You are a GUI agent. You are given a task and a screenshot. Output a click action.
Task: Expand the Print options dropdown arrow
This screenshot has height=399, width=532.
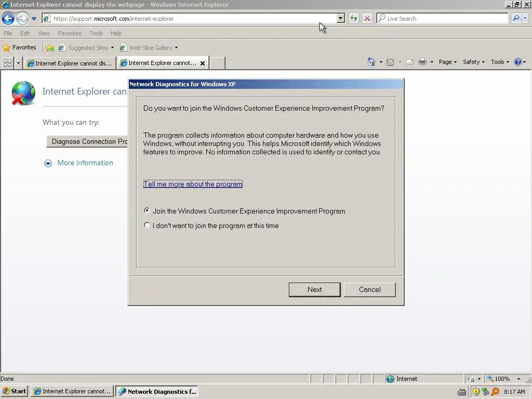coord(432,62)
